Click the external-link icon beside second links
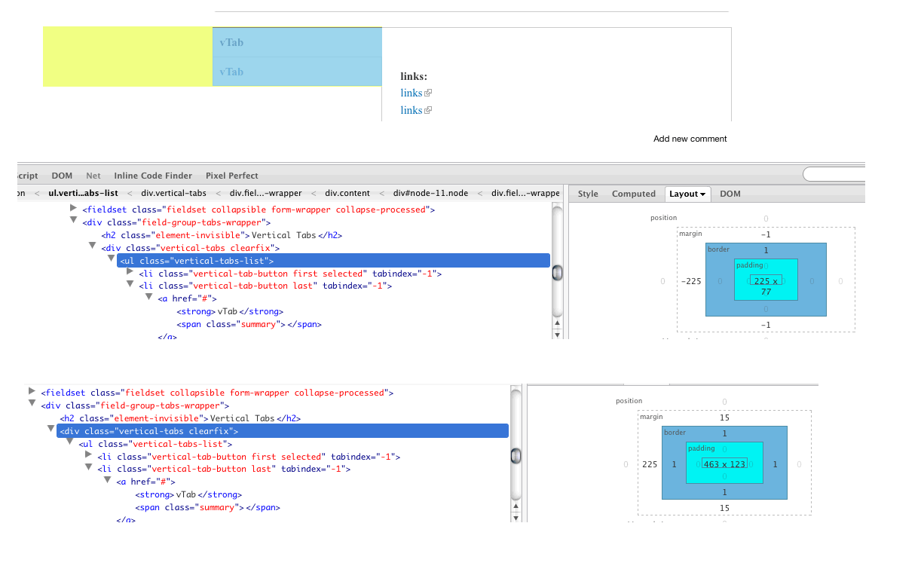Image resolution: width=924 pixels, height=569 pixels. point(430,109)
